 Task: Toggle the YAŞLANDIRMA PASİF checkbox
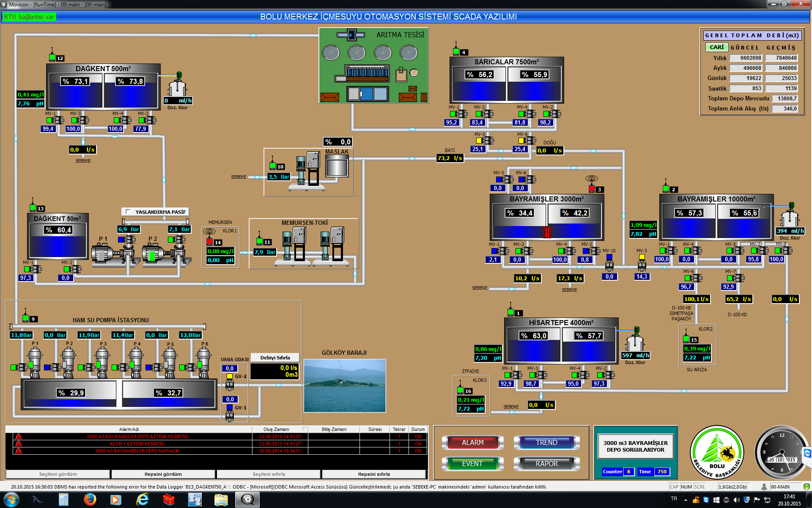pos(128,212)
